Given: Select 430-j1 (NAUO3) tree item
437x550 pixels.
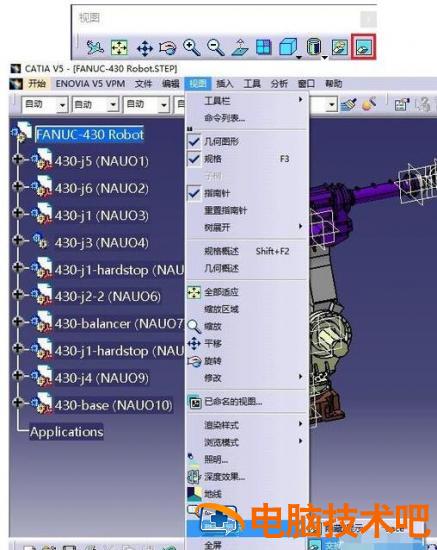Looking at the screenshot, I should click(x=102, y=215).
